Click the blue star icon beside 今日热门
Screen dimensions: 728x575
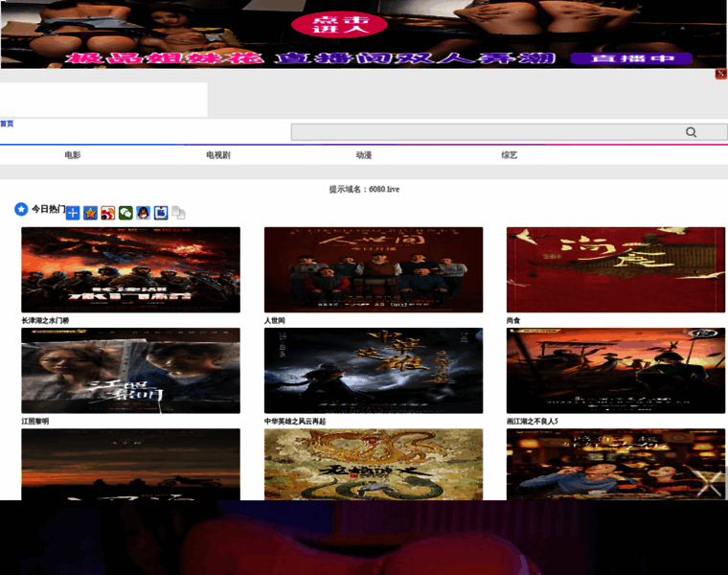21,210
